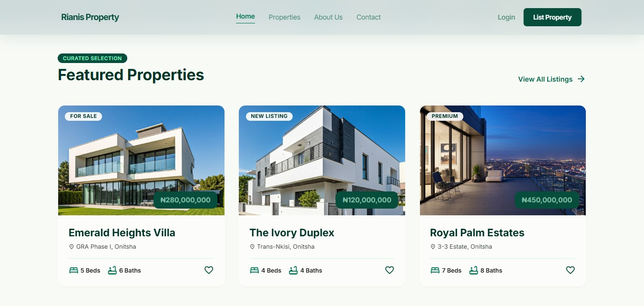Open the Emerald Heights Villa photo
Viewport: 644px width, 306px height.
141,160
